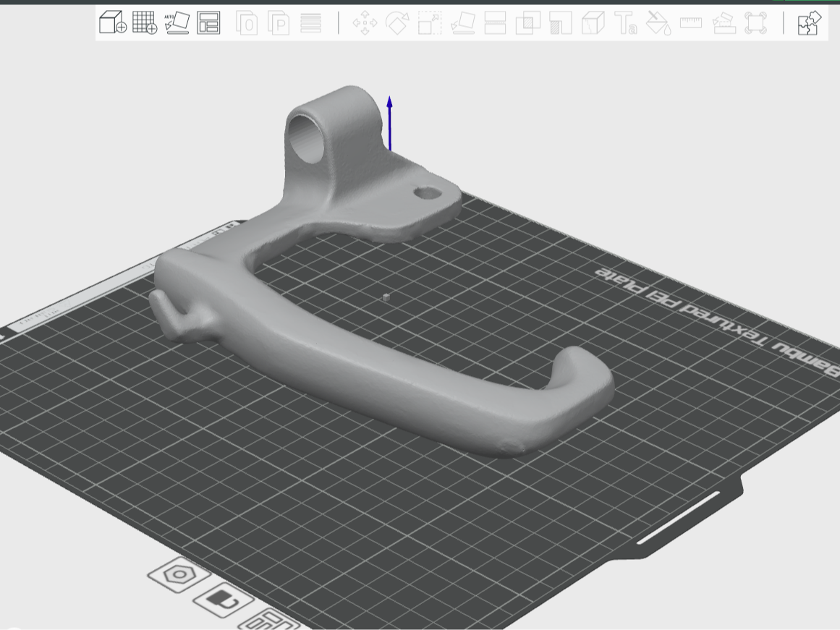Split to objects using the O icon
This screenshot has height=630, width=840.
pos(247,23)
